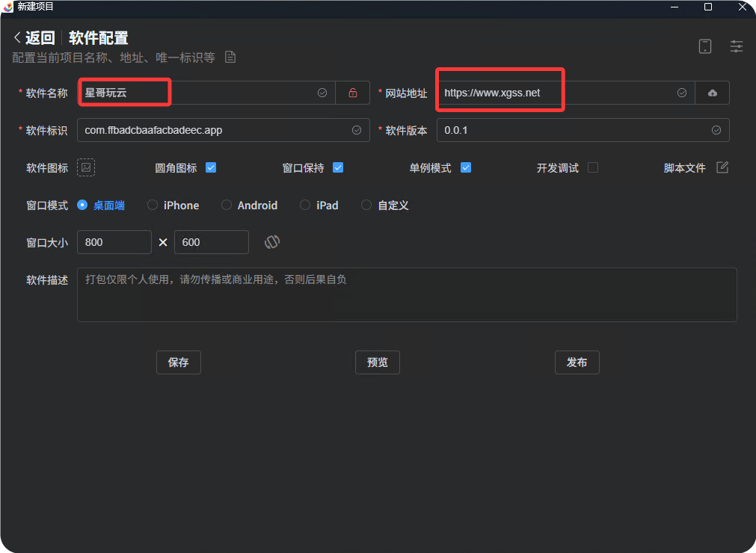Click the red lock icon beside 软件名称
This screenshot has height=553, width=756.
click(353, 93)
